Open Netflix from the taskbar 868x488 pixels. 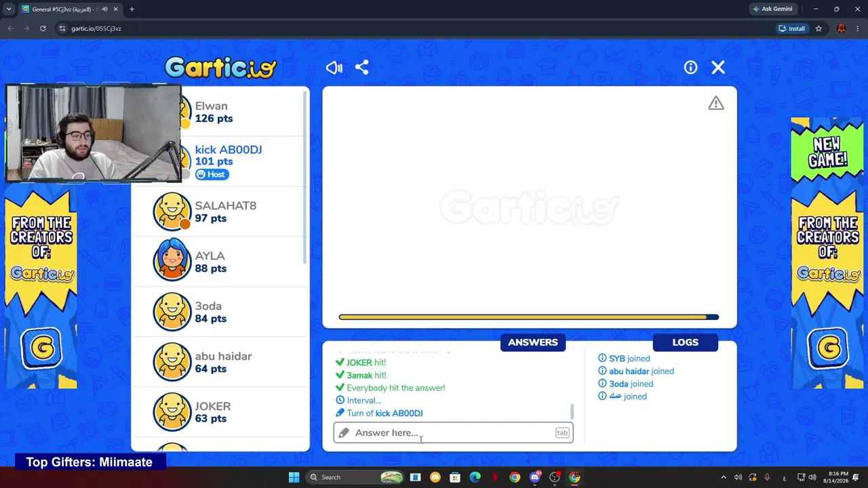[494, 477]
